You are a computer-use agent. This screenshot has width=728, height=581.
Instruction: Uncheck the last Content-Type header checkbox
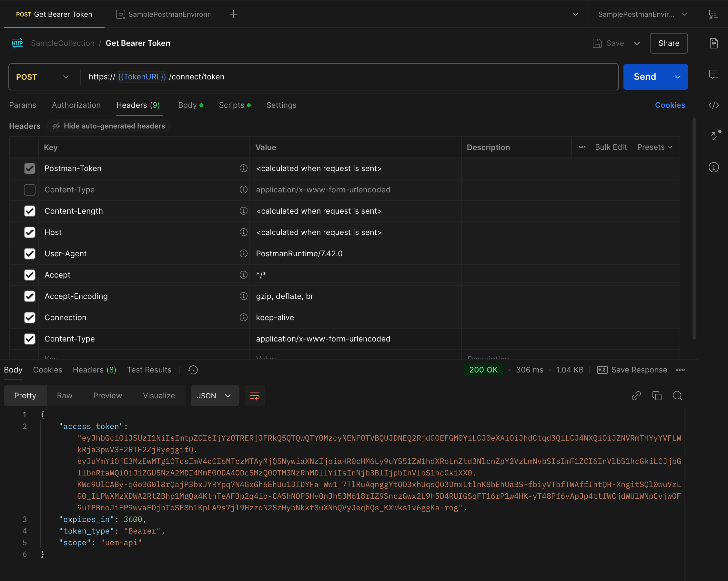(x=30, y=339)
